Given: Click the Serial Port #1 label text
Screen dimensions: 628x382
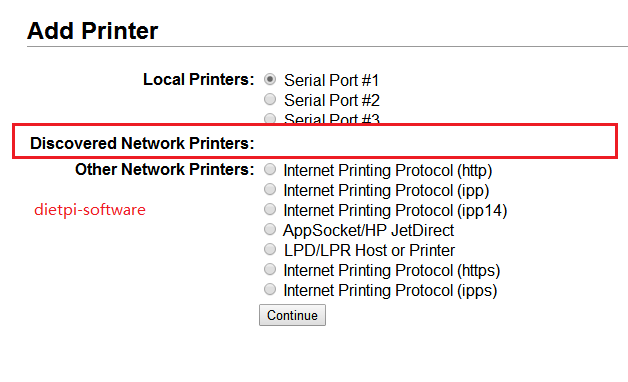Looking at the screenshot, I should pos(331,80).
